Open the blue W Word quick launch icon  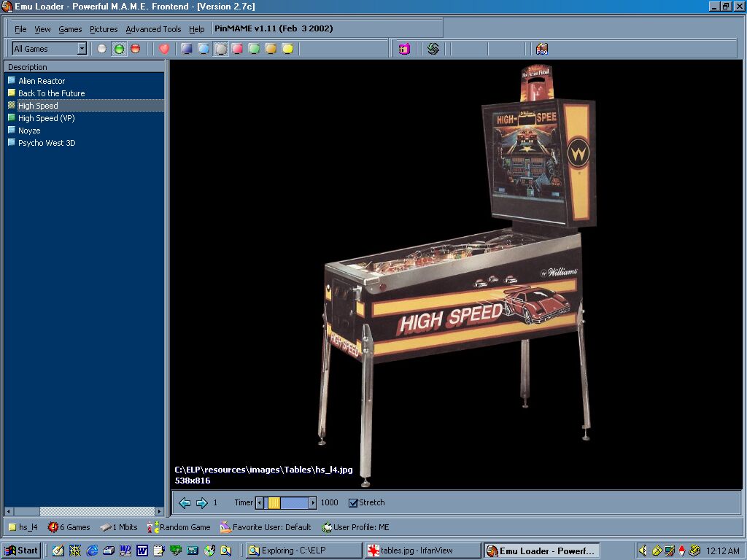pyautogui.click(x=142, y=551)
